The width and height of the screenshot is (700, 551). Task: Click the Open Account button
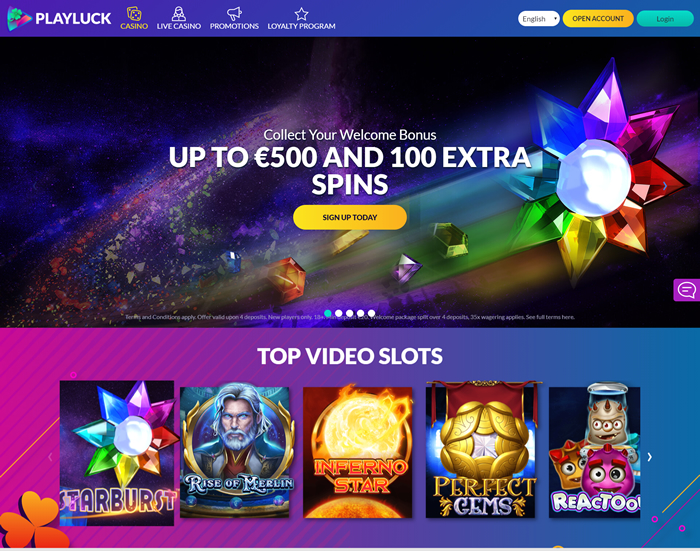point(598,19)
